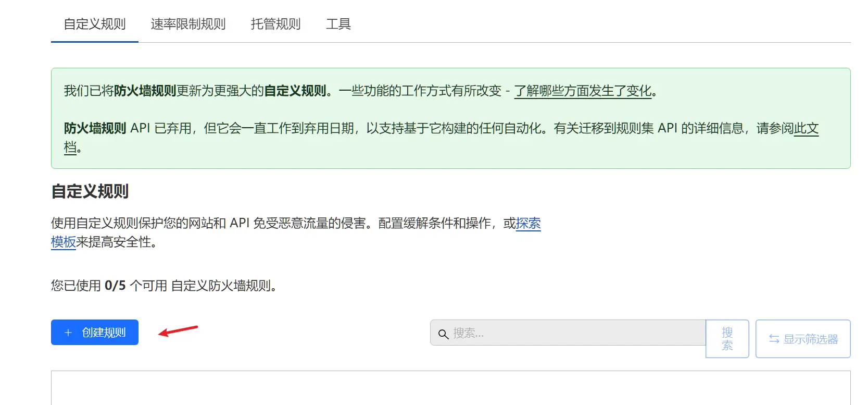Select the 托管规则 tab
The width and height of the screenshot is (868, 405).
pyautogui.click(x=275, y=24)
